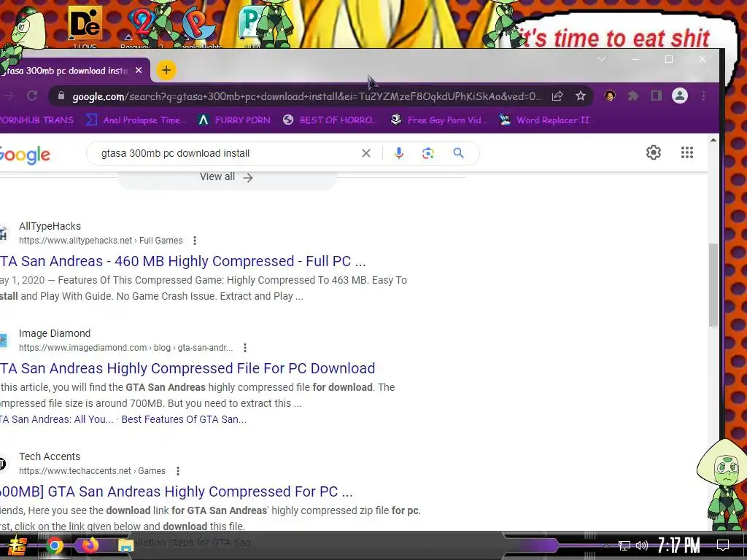Open the tab search chevron in title bar

click(x=602, y=59)
